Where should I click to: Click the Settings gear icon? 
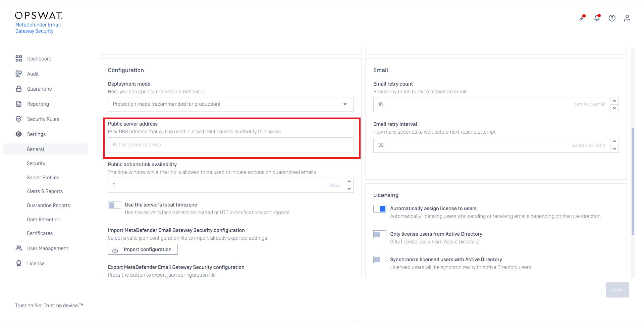(x=19, y=134)
